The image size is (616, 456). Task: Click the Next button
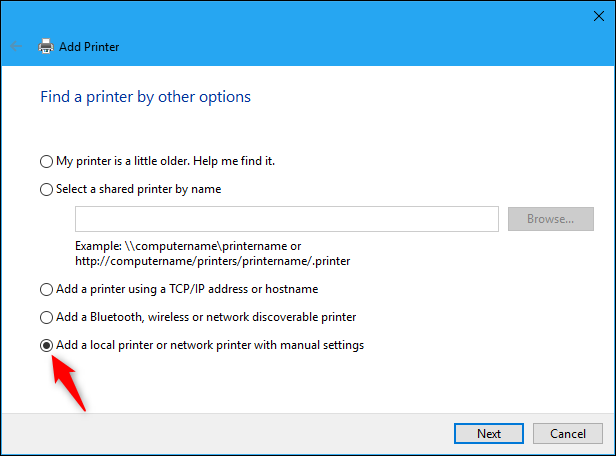tap(489, 433)
